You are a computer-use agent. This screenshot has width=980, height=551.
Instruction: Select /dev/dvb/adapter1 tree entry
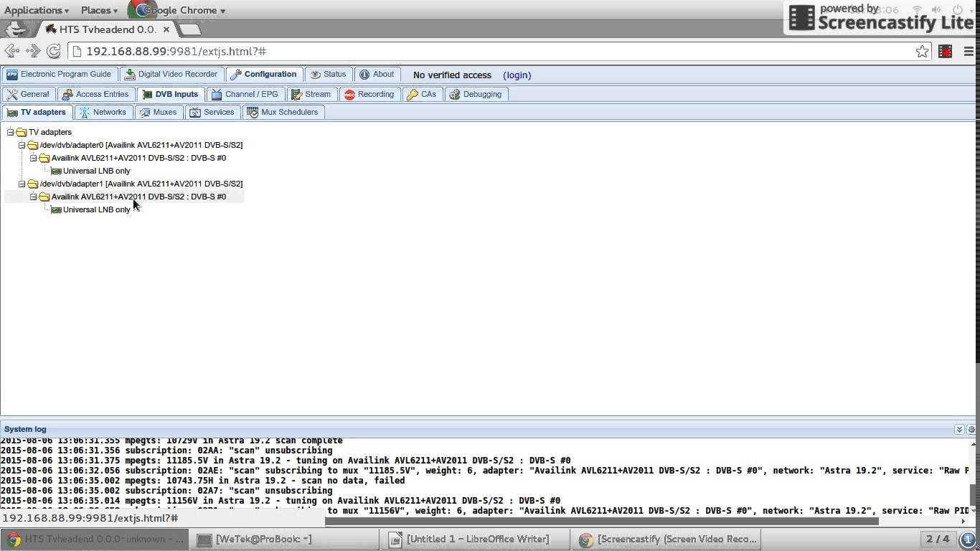[x=141, y=184]
